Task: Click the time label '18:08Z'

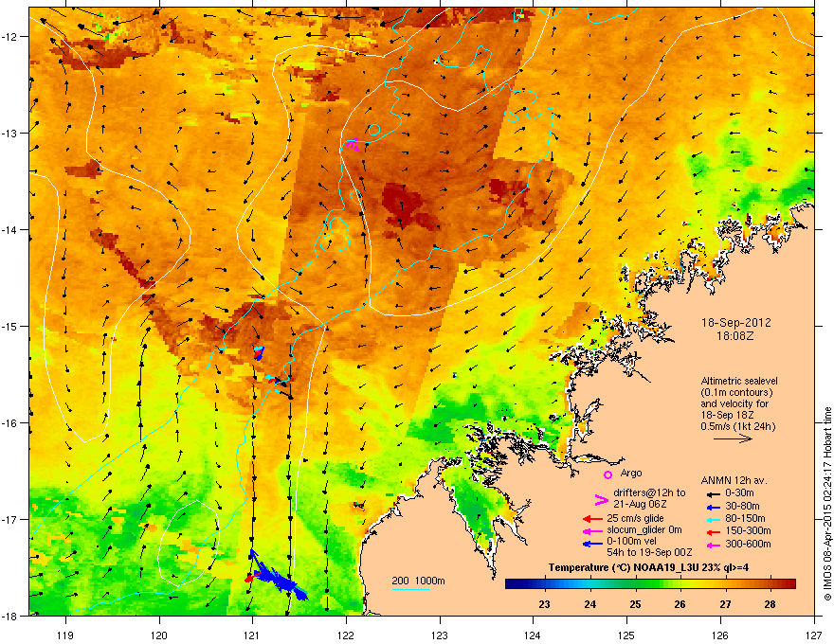Action: [735, 336]
